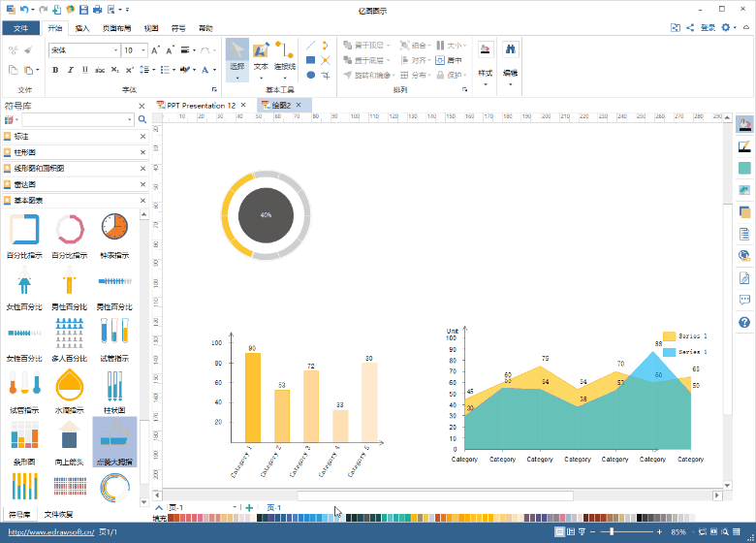Select the crop tool icon
Viewport: 756px width, 543px height.
(326, 76)
